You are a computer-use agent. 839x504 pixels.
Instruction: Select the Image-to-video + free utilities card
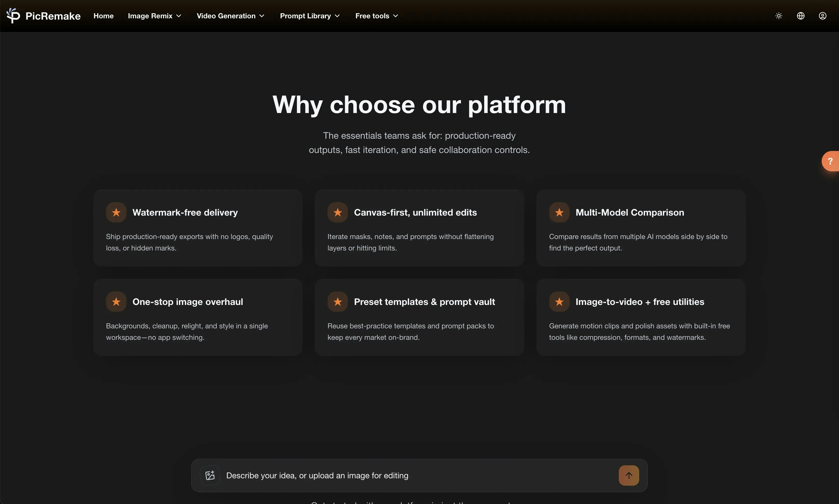click(x=641, y=317)
